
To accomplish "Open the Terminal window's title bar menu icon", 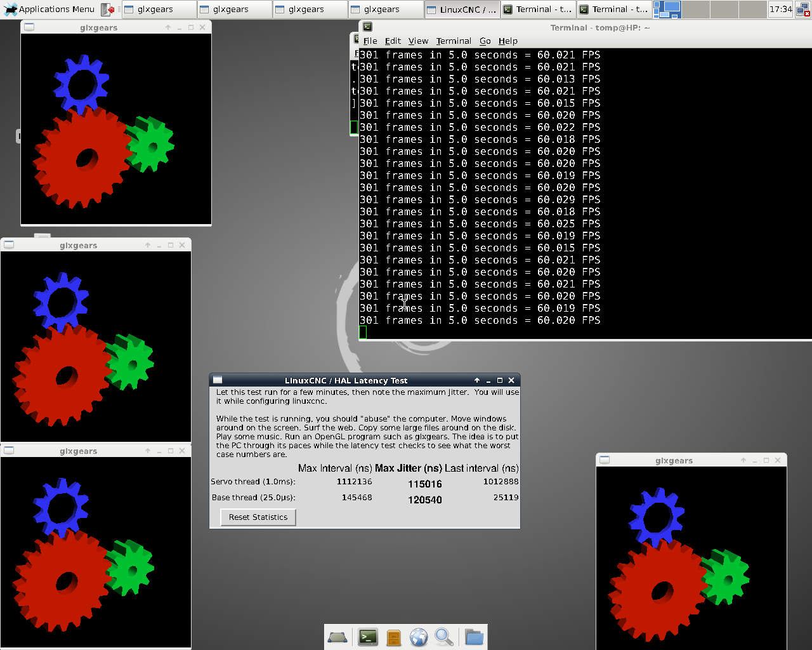I will tap(367, 27).
